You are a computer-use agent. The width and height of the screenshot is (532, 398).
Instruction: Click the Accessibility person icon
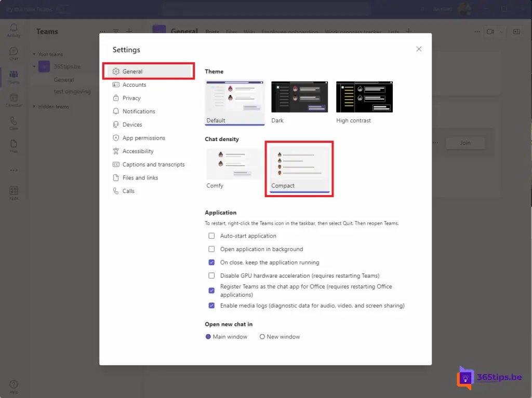(x=116, y=151)
